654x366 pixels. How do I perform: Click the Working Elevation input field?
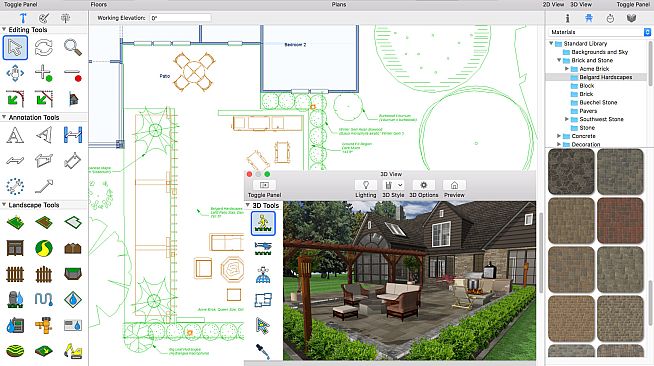pyautogui.click(x=181, y=18)
